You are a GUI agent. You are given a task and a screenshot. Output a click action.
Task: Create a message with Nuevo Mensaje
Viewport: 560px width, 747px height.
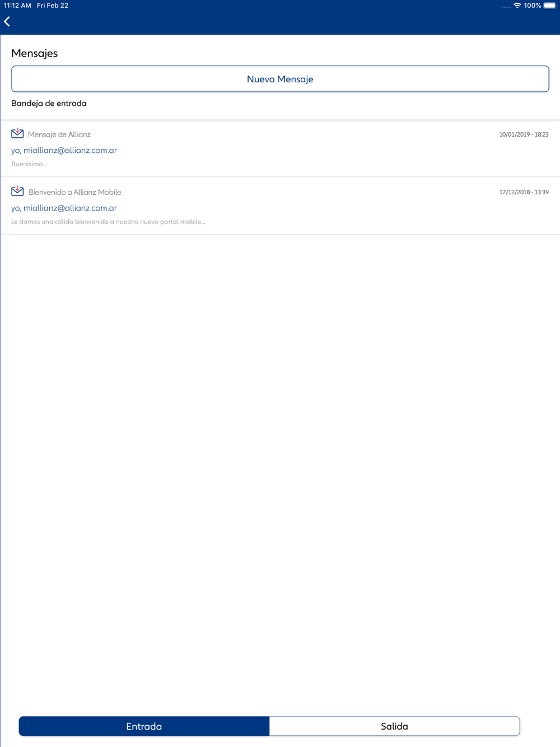click(280, 79)
